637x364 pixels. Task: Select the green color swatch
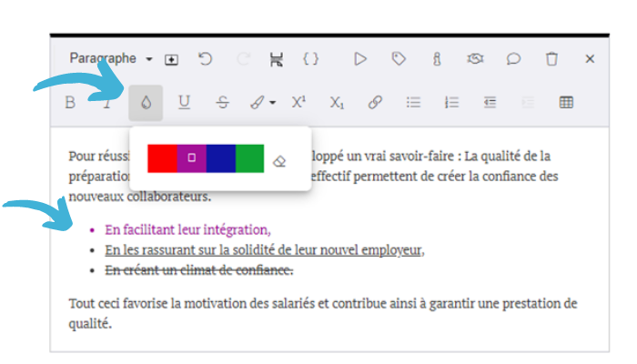click(x=249, y=158)
